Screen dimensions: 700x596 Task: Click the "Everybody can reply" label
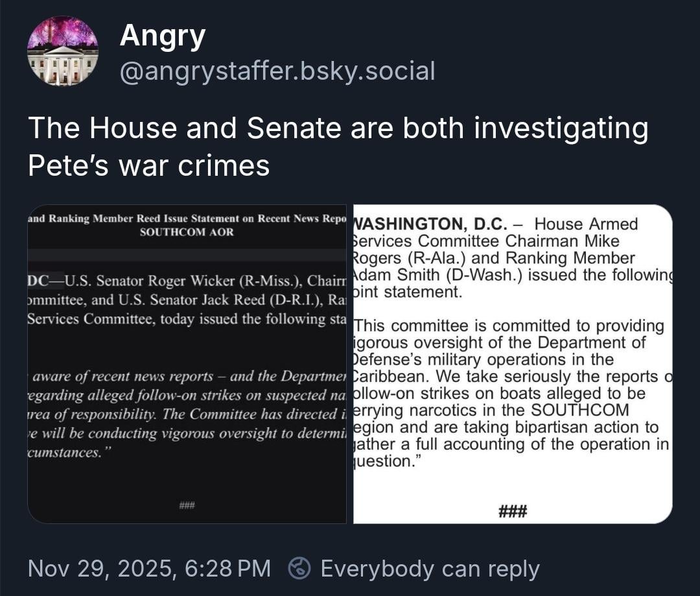click(x=430, y=569)
